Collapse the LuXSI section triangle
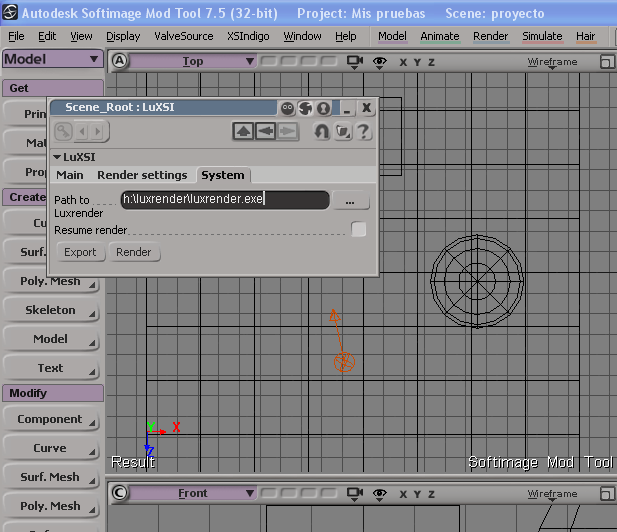 click(x=57, y=157)
